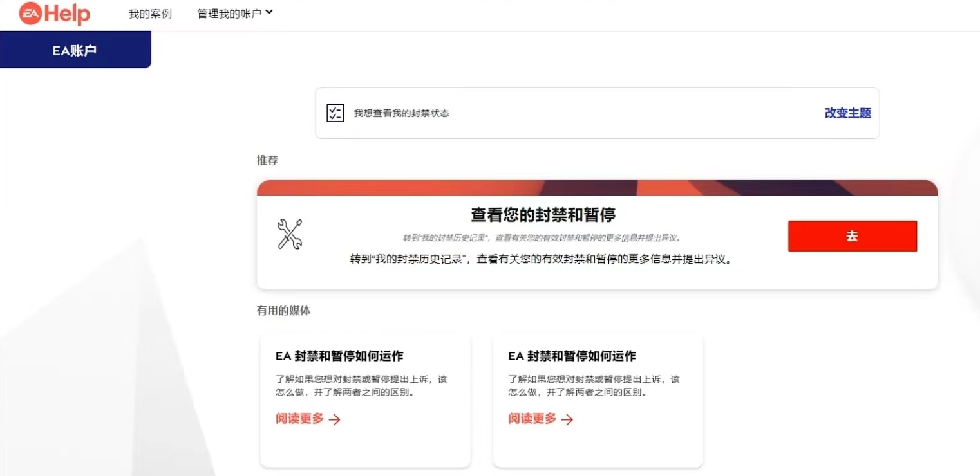Open the 我的案例 menu item
Image resolution: width=980 pixels, height=476 pixels.
[150, 14]
